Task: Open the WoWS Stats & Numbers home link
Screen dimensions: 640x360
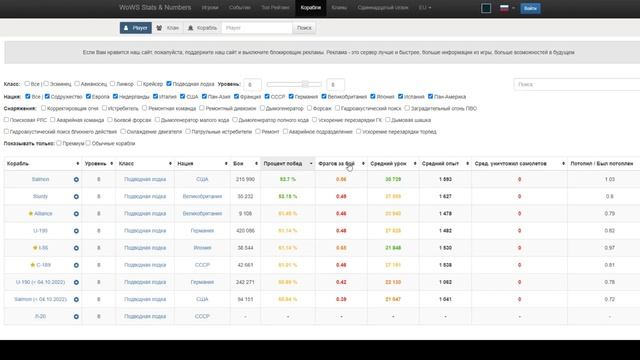Action: click(155, 7)
